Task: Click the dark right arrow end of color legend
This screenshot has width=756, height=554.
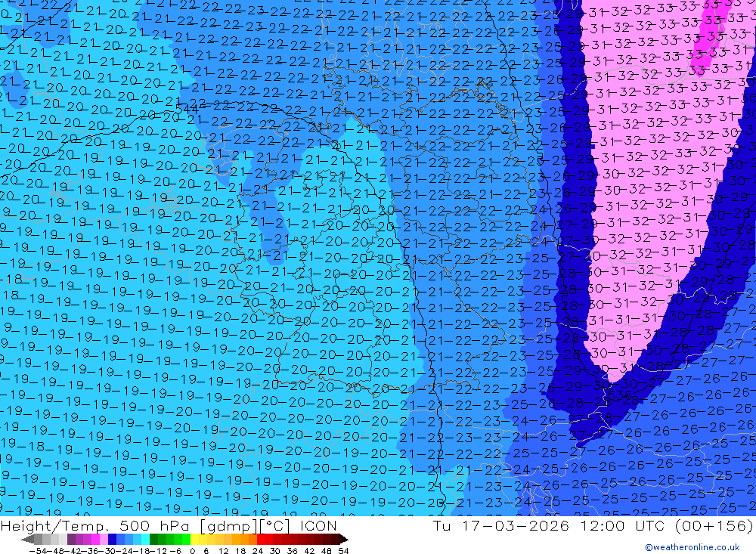Action: (342, 539)
